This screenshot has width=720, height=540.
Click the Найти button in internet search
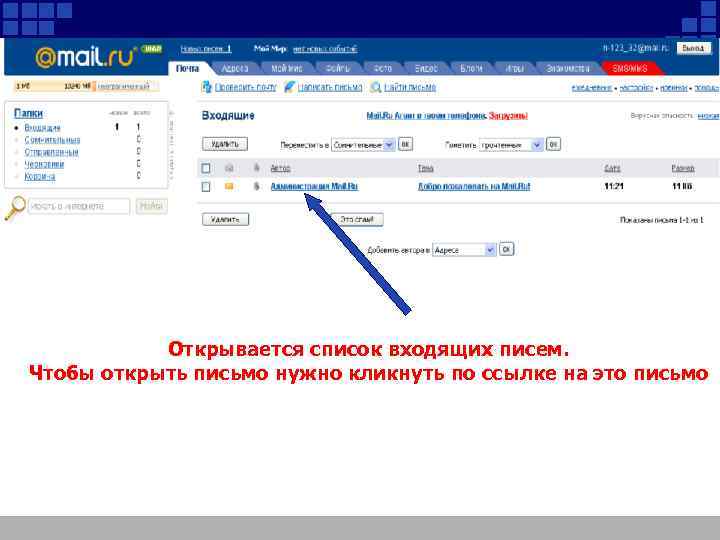(x=152, y=206)
